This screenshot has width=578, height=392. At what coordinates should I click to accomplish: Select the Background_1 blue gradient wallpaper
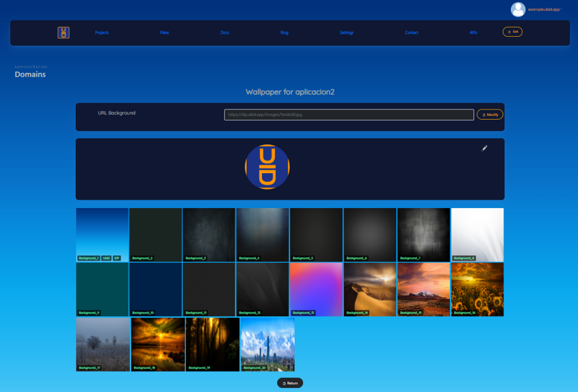pyautogui.click(x=102, y=234)
